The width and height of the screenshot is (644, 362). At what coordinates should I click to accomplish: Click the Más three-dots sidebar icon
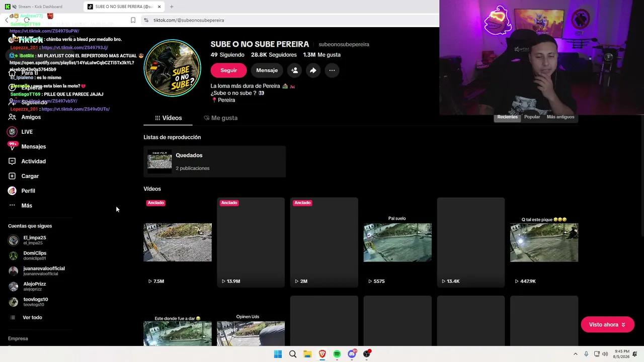(12, 206)
